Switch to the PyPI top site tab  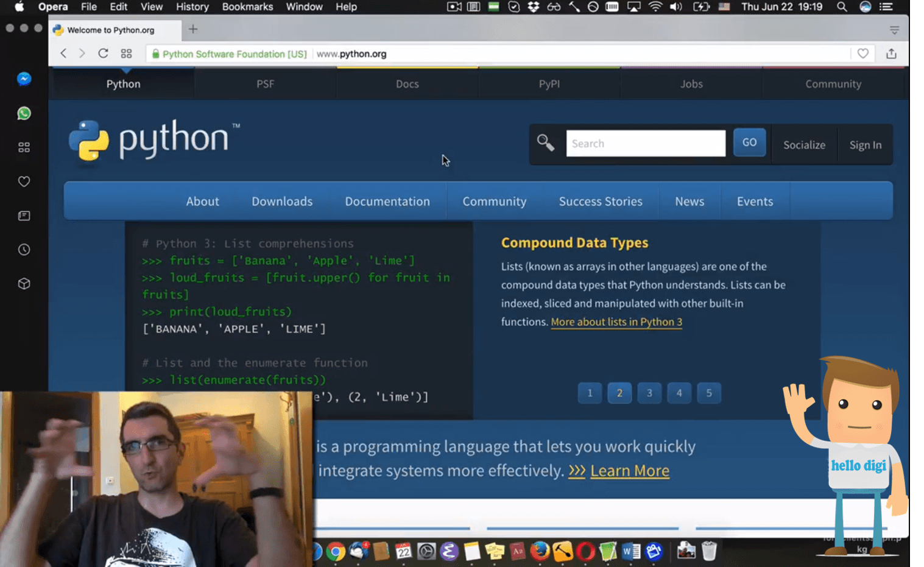tap(549, 84)
